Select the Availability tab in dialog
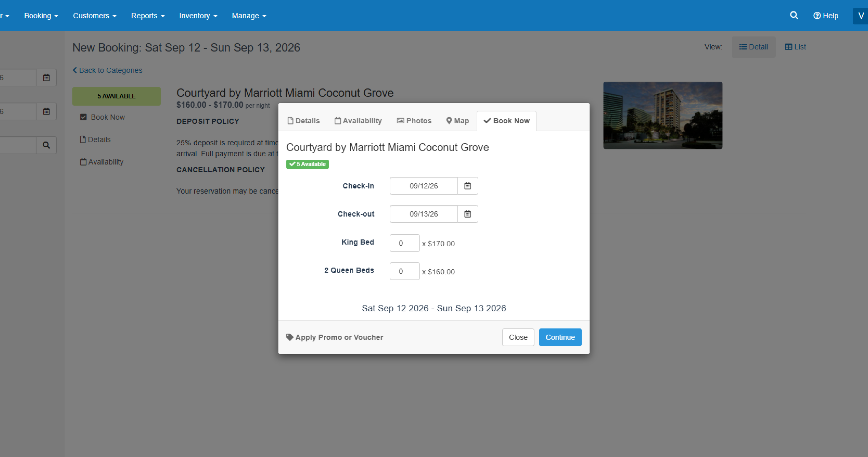This screenshot has height=457, width=868. coord(358,121)
